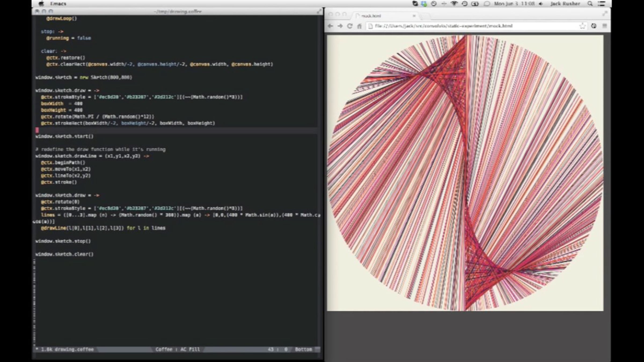Open the Apple menu
This screenshot has height=362, width=644.
click(x=41, y=4)
